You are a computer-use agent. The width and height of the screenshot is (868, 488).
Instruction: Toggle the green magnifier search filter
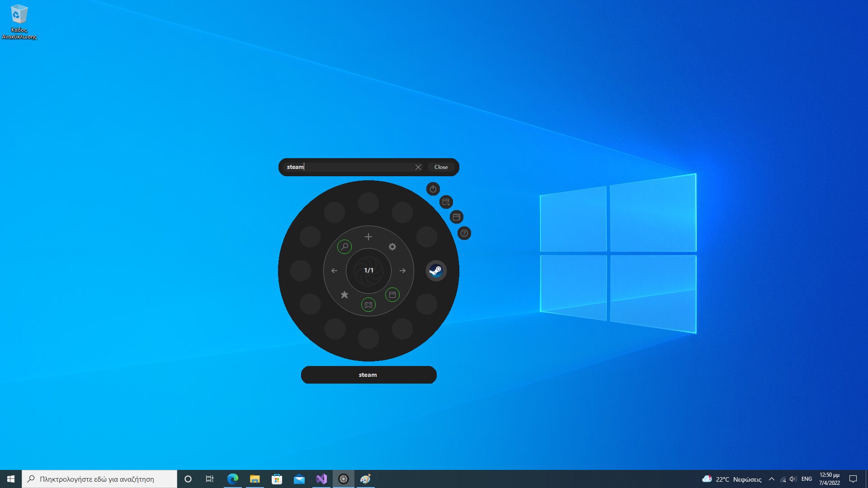344,247
